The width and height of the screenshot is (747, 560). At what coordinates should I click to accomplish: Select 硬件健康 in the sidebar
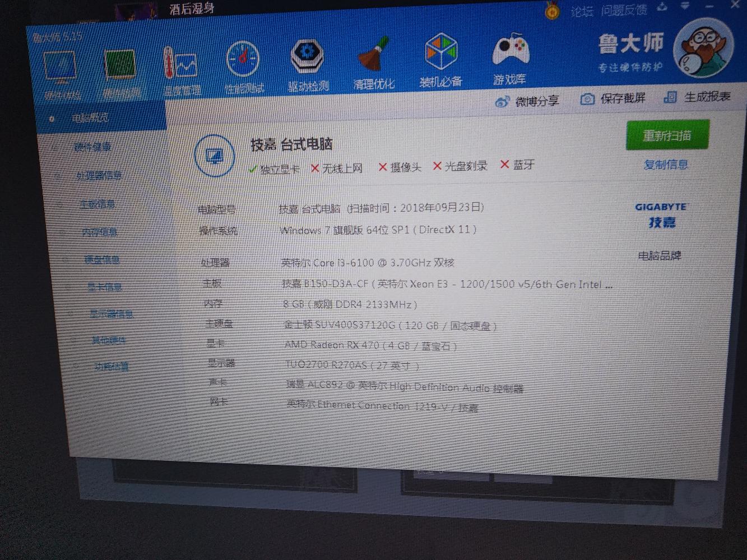point(92,147)
